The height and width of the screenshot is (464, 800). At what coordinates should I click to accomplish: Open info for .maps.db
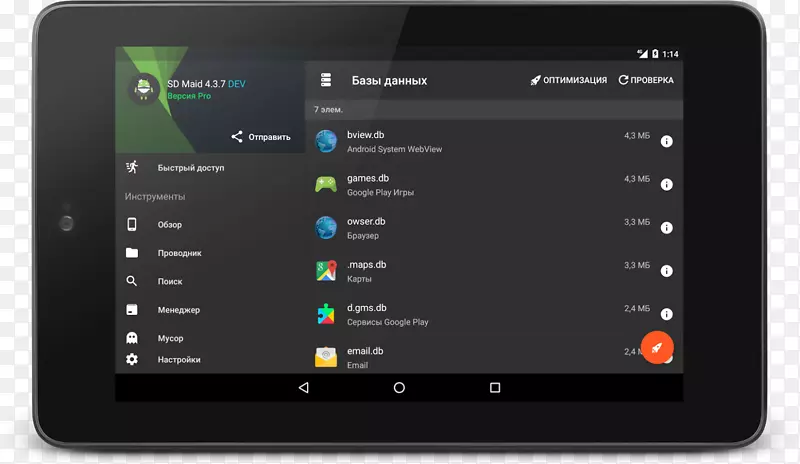(x=666, y=271)
